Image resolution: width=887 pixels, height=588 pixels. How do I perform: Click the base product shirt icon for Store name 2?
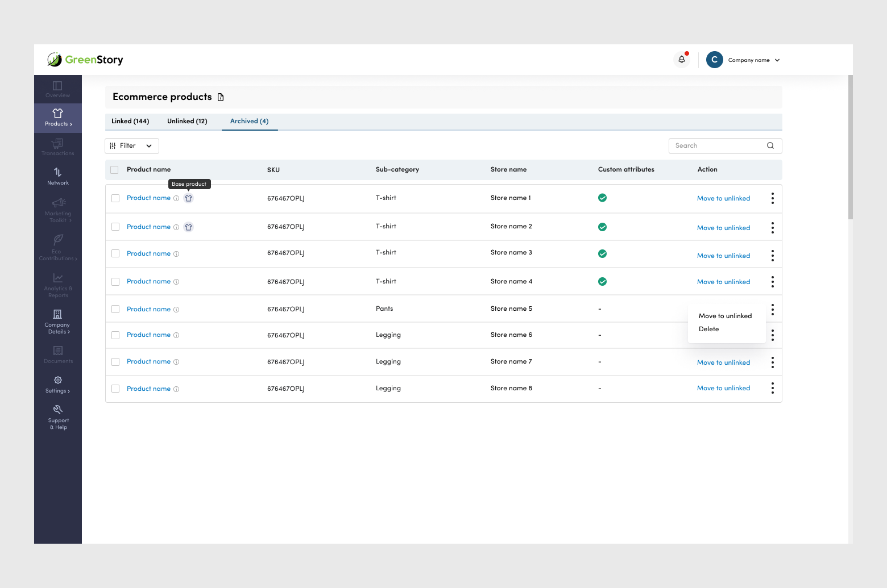coord(188,227)
